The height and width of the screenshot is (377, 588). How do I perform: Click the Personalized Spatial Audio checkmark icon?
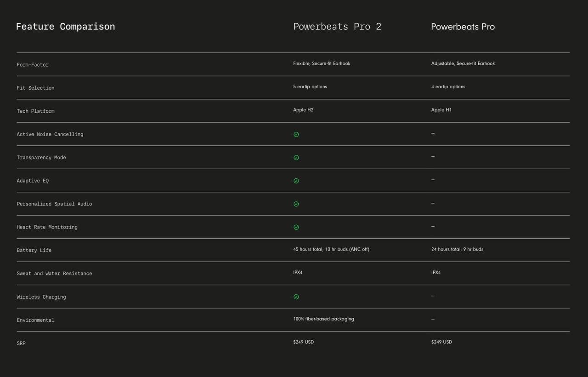(x=296, y=204)
